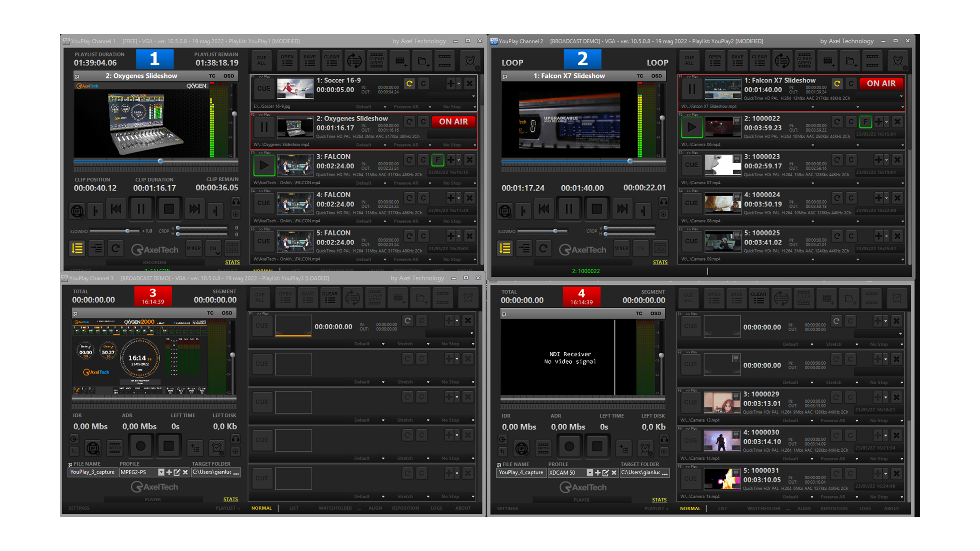Toggle headphones monitor icon in Channel 1

click(x=236, y=201)
